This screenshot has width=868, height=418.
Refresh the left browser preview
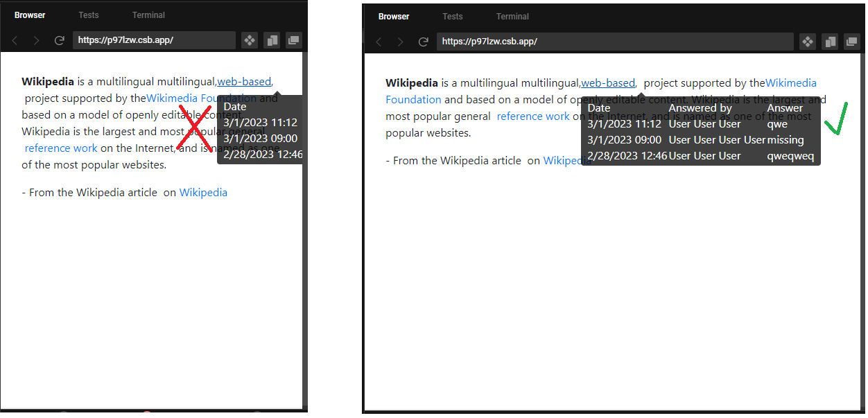(59, 40)
